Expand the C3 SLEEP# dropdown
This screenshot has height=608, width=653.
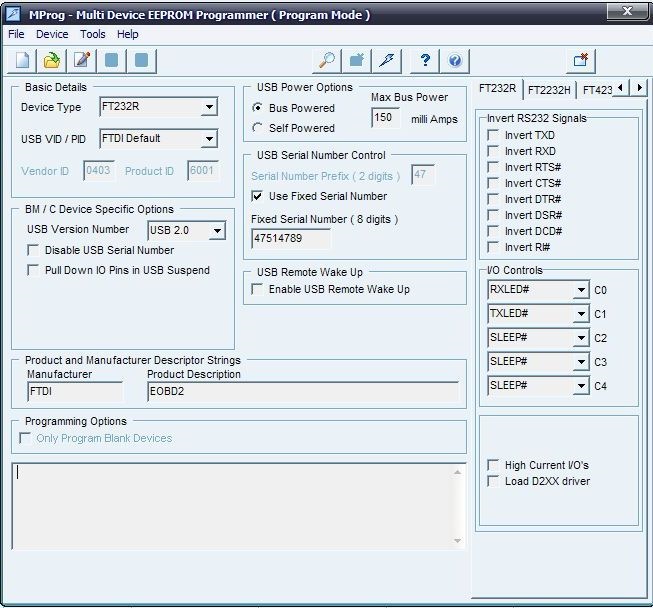coord(581,361)
